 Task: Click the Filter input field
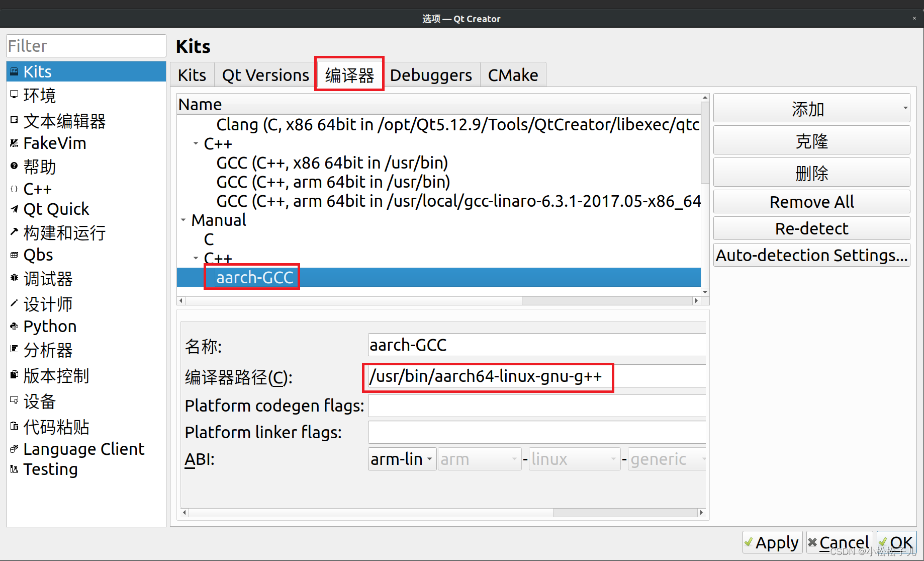[x=85, y=46]
